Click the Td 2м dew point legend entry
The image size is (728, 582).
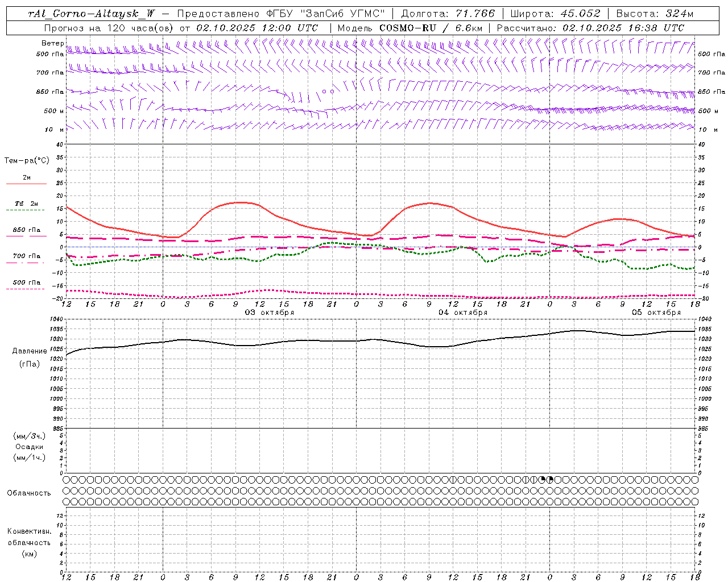coord(27,203)
